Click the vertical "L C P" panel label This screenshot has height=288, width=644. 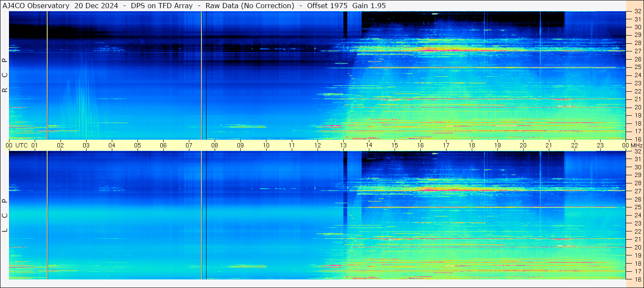coord(5,215)
